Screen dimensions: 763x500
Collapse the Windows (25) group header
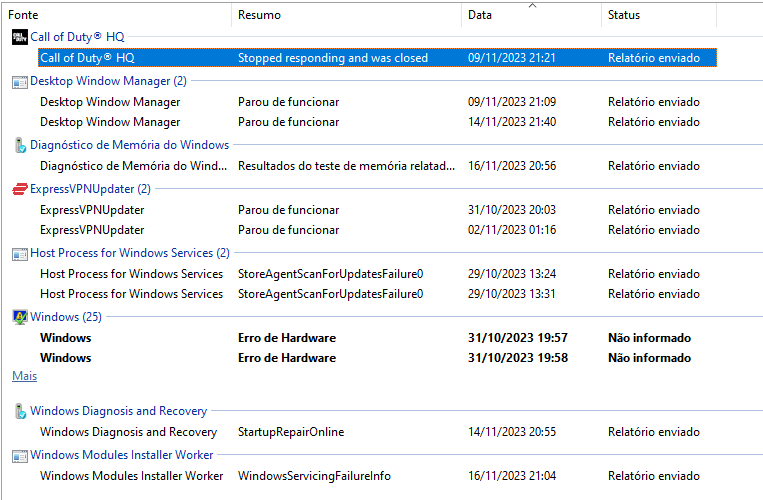pyautogui.click(x=66, y=317)
